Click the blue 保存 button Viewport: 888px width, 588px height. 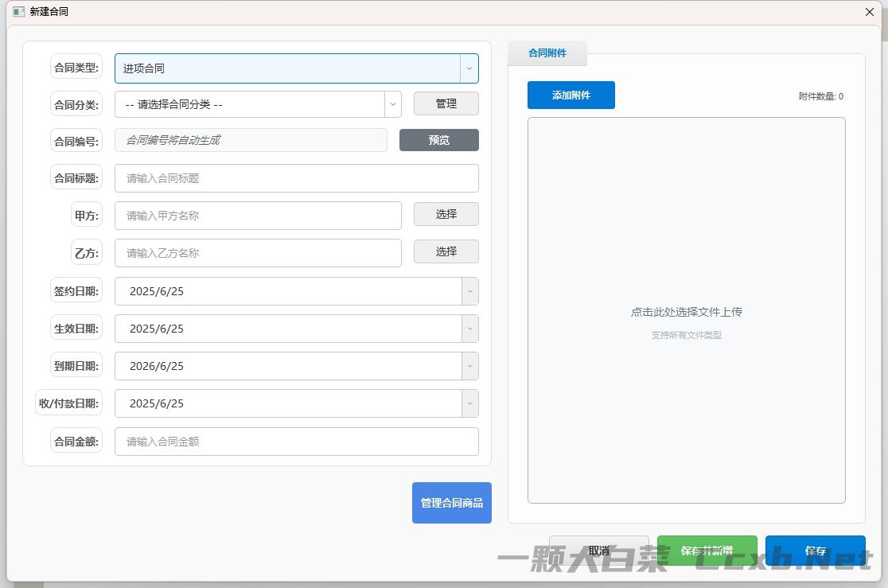(815, 550)
